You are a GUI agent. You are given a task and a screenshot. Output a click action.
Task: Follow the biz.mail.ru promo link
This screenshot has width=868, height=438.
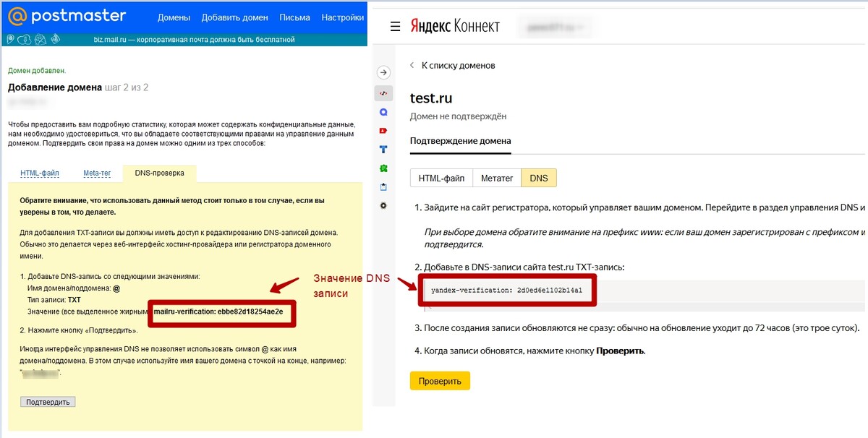[195, 39]
